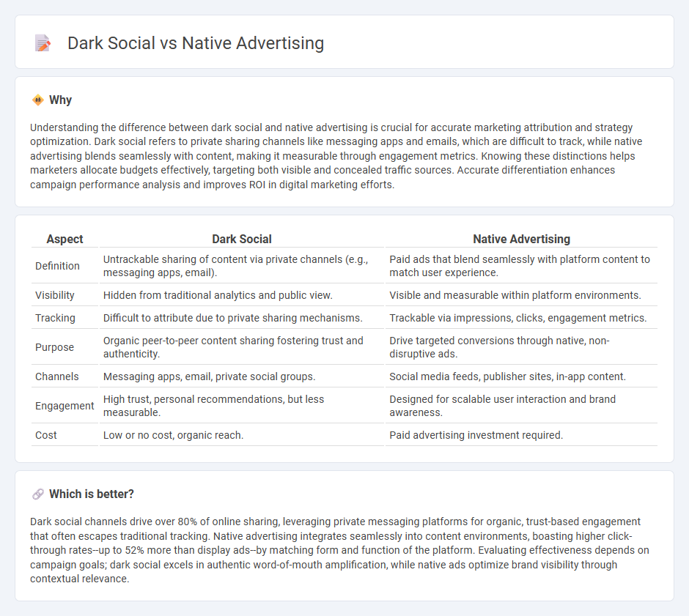The image size is (689, 616).
Task: Select the Channels row label
Action: click(x=56, y=376)
